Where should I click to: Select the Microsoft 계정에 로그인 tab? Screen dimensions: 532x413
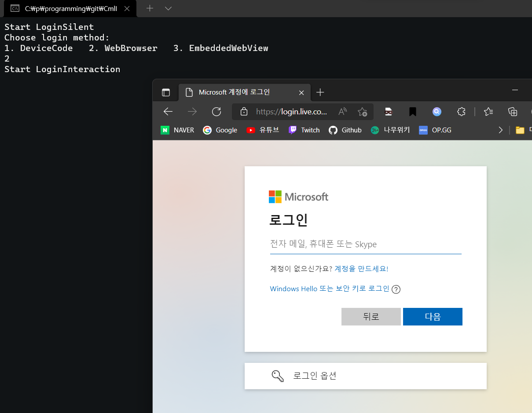pos(244,92)
